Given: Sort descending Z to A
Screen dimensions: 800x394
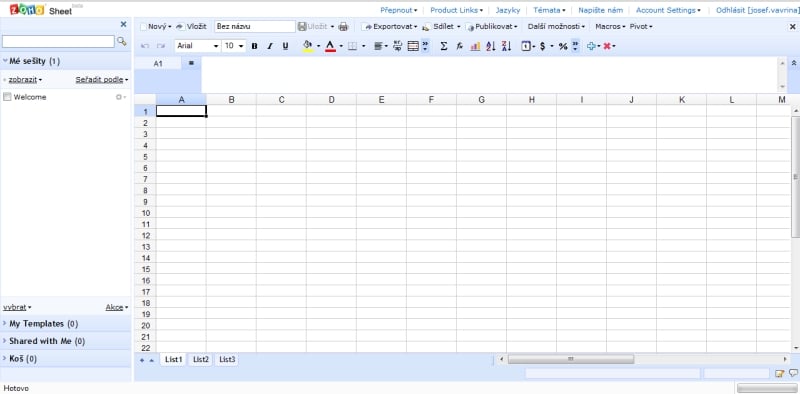Looking at the screenshot, I should 506,46.
